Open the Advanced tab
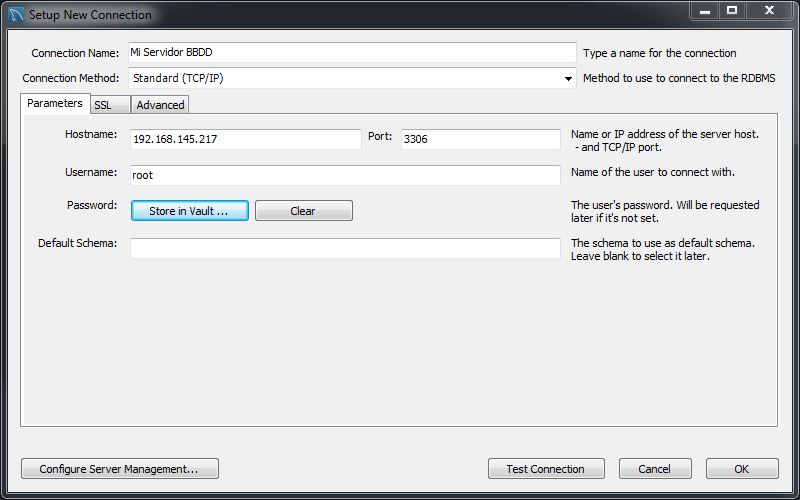 [x=160, y=105]
